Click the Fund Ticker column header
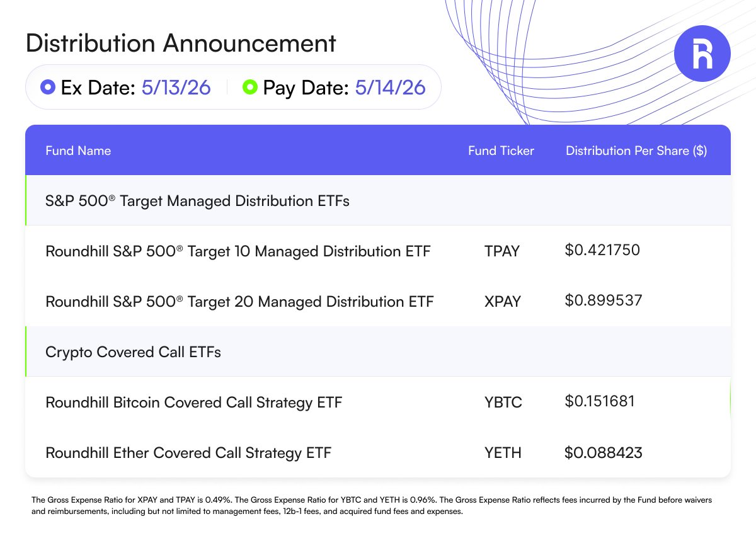The width and height of the screenshot is (756, 548). point(501,151)
